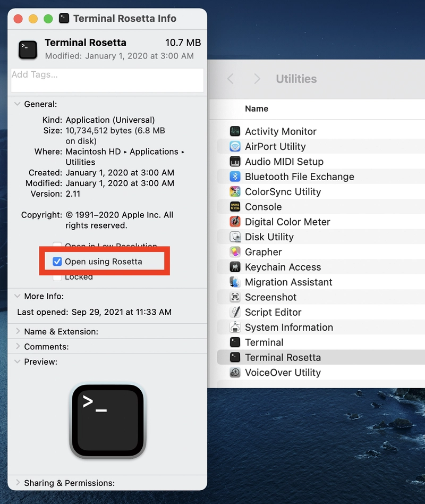425x504 pixels.
Task: Click the Add Tags field
Action: pyautogui.click(x=107, y=80)
